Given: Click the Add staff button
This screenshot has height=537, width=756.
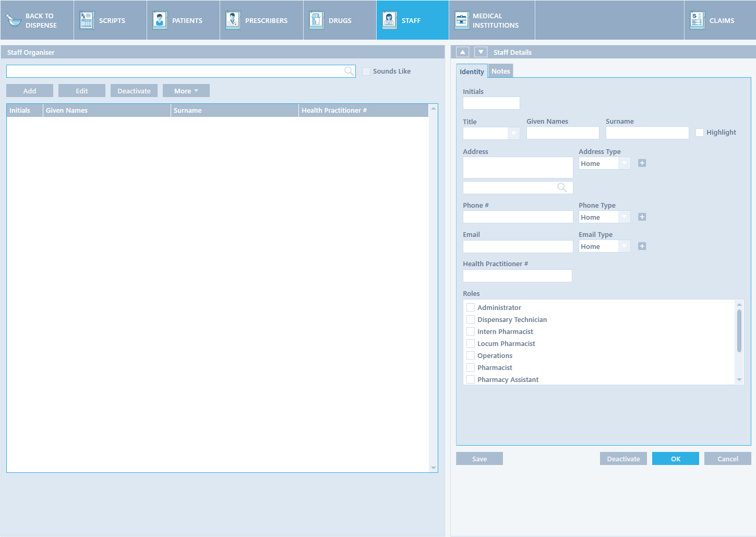Looking at the screenshot, I should tap(30, 91).
